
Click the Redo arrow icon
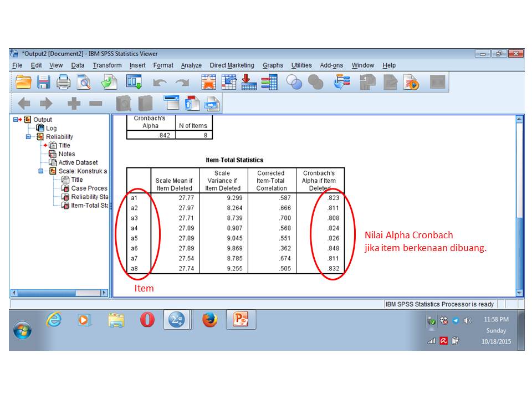(x=182, y=83)
